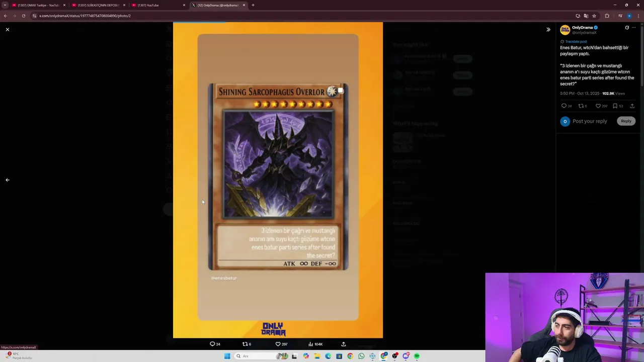Viewport: 644px width, 362px height.
Task: Reload the page
Action: tap(24, 16)
